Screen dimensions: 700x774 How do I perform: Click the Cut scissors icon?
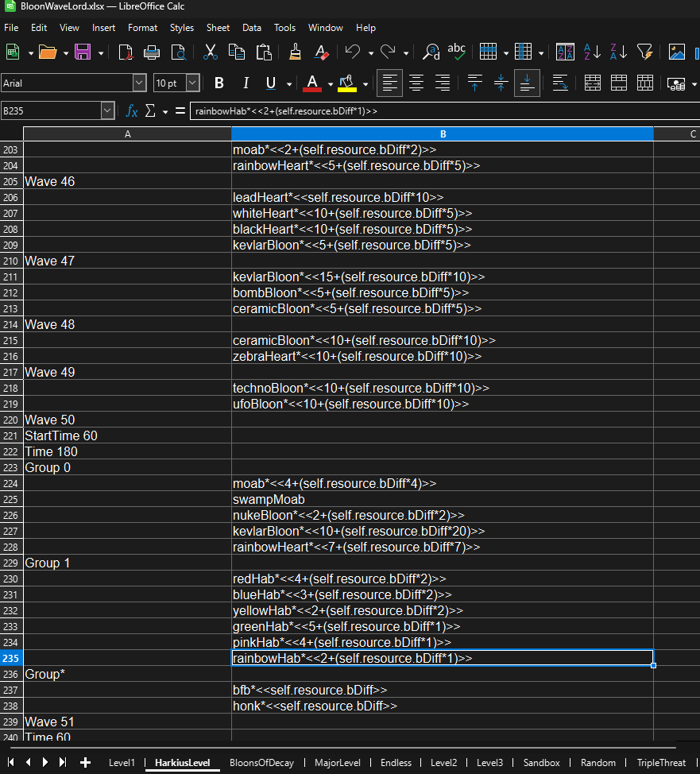tap(211, 52)
